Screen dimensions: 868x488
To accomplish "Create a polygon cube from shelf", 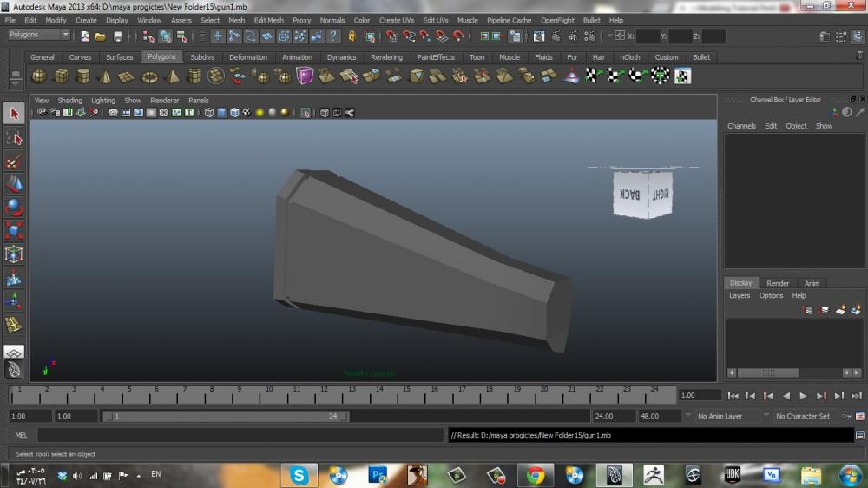I will click(x=62, y=76).
